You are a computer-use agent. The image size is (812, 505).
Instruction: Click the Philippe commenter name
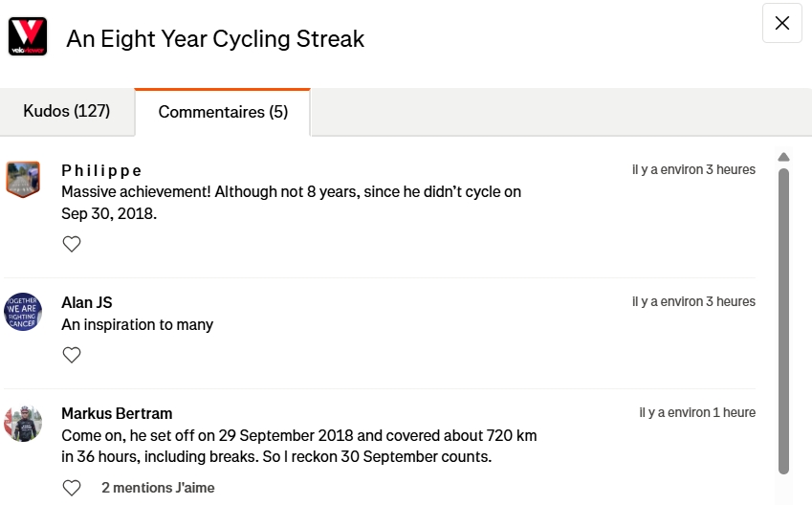click(x=101, y=170)
